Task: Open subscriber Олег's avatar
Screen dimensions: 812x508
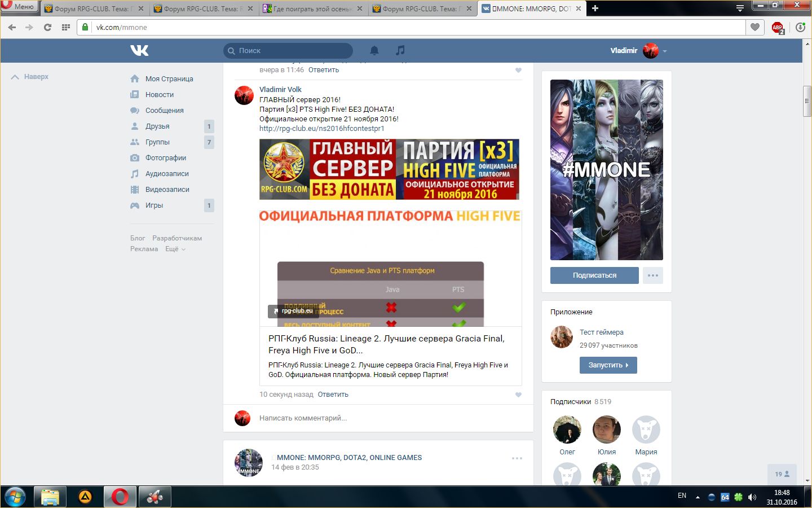Action: (567, 430)
